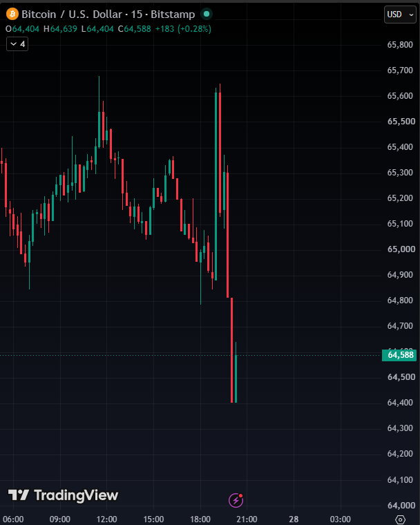Click the open value O64,404
This screenshot has height=525, width=420.
(x=22, y=29)
